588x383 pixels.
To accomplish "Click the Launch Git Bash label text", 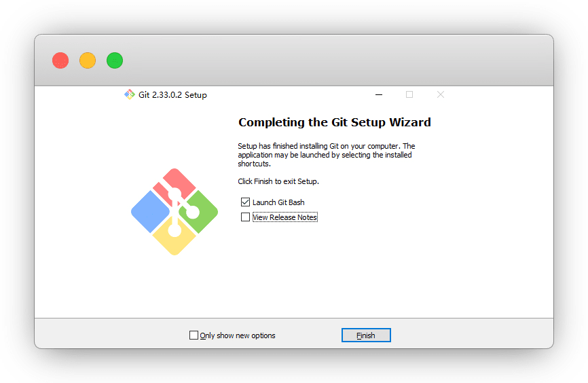I will [278, 202].
